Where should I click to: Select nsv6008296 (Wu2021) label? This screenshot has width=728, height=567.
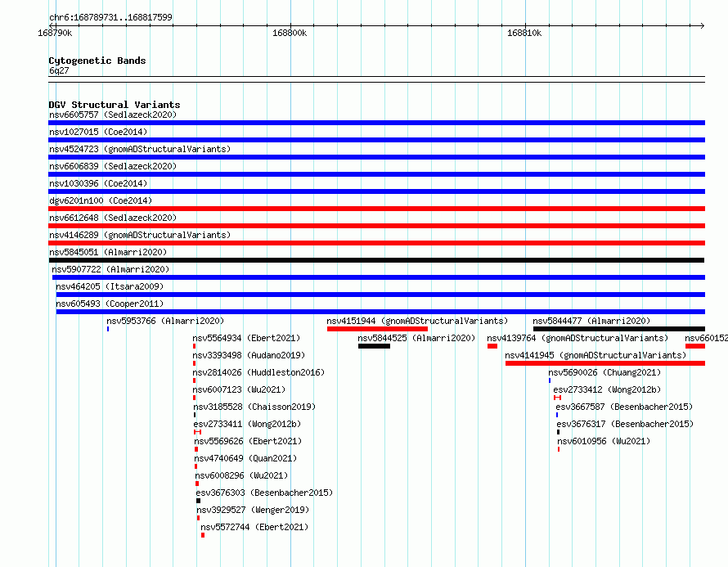click(x=241, y=475)
